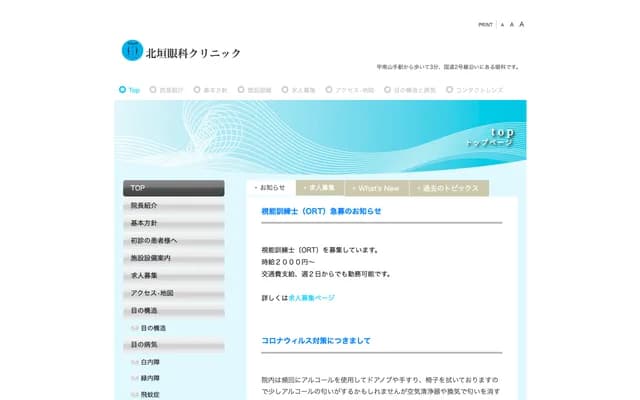640x400 pixels.
Task: Click the 北垣眼科クリニック logo
Action: coord(181,51)
